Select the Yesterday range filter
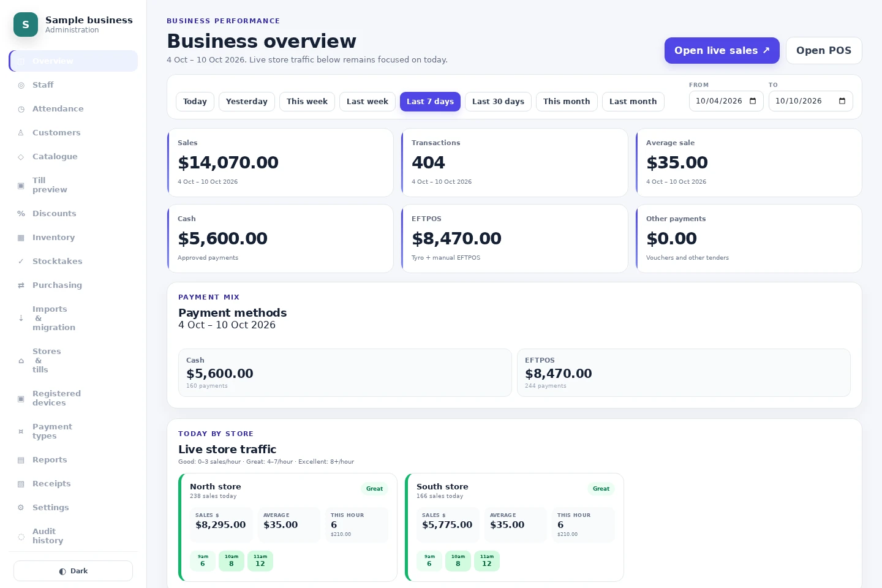Image resolution: width=882 pixels, height=588 pixels. coord(247,102)
